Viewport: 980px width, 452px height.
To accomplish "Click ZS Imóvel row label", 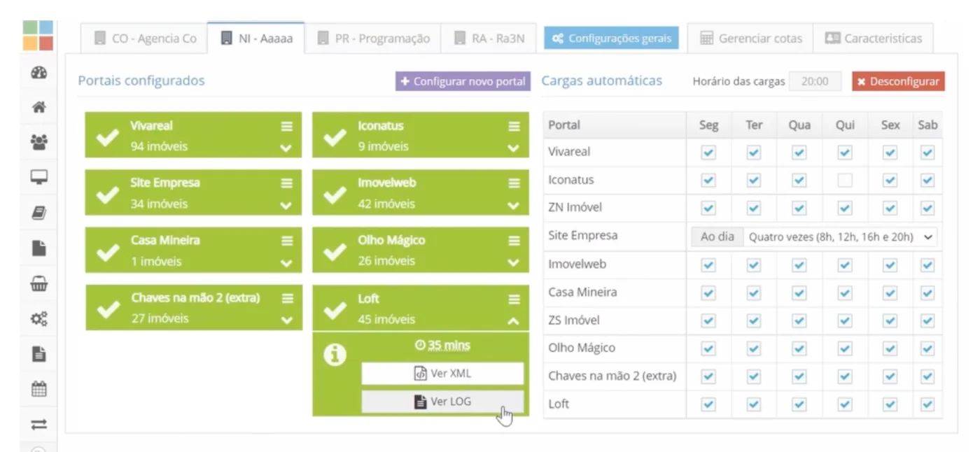I will pyautogui.click(x=574, y=320).
